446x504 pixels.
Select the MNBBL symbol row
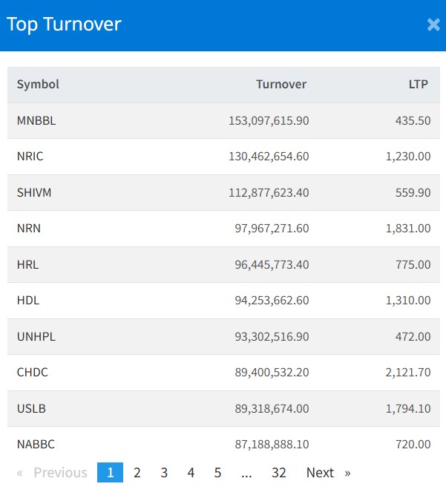click(x=36, y=121)
